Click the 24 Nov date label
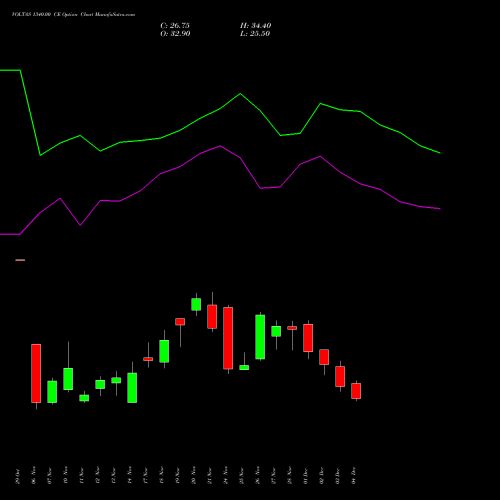This screenshot has width=500, height=500. pos(226,476)
